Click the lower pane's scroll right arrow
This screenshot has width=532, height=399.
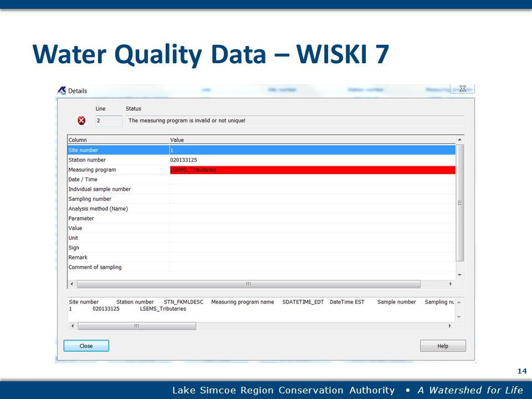pos(450,326)
